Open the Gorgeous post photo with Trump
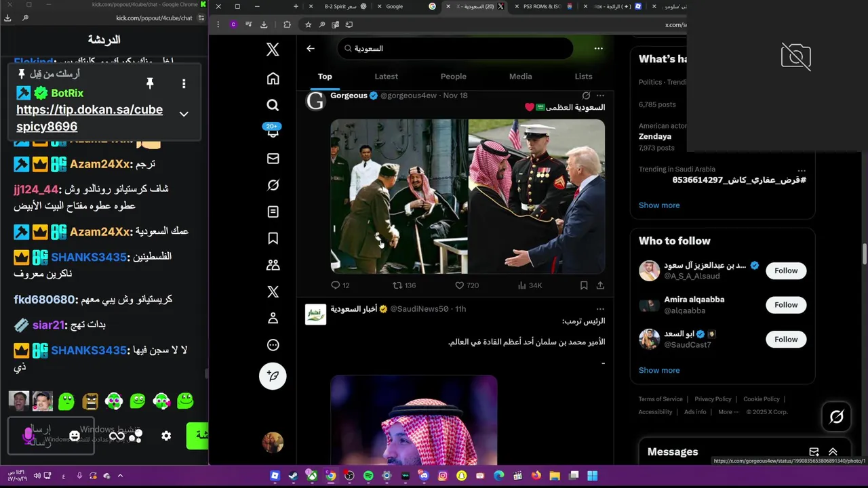 [x=536, y=197]
